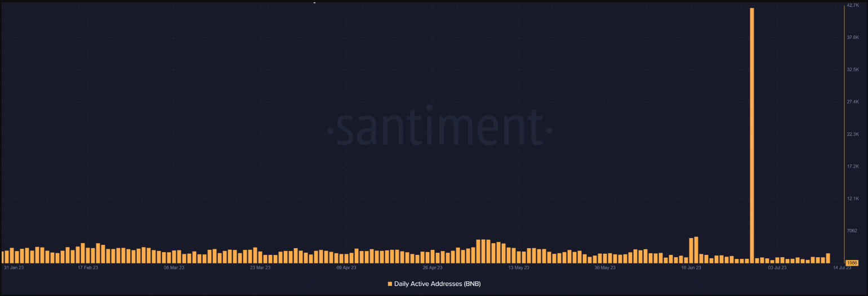Click the 26 Apr 23 date label
Screen dimensions: 868x296
pos(433,268)
